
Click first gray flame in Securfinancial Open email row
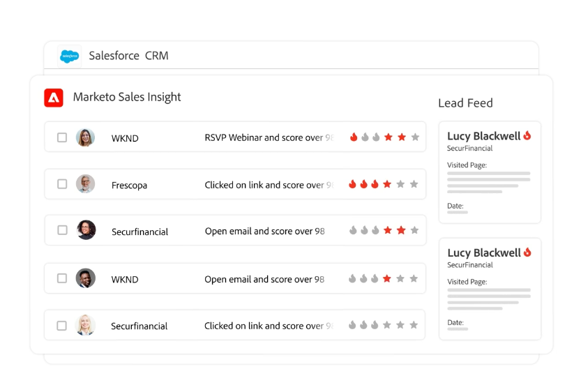click(353, 230)
